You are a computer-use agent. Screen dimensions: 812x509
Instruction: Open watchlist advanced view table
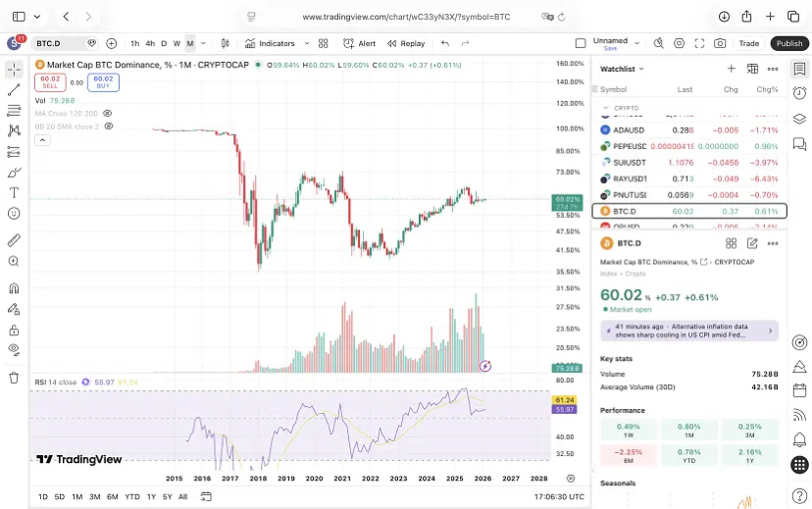(x=752, y=69)
